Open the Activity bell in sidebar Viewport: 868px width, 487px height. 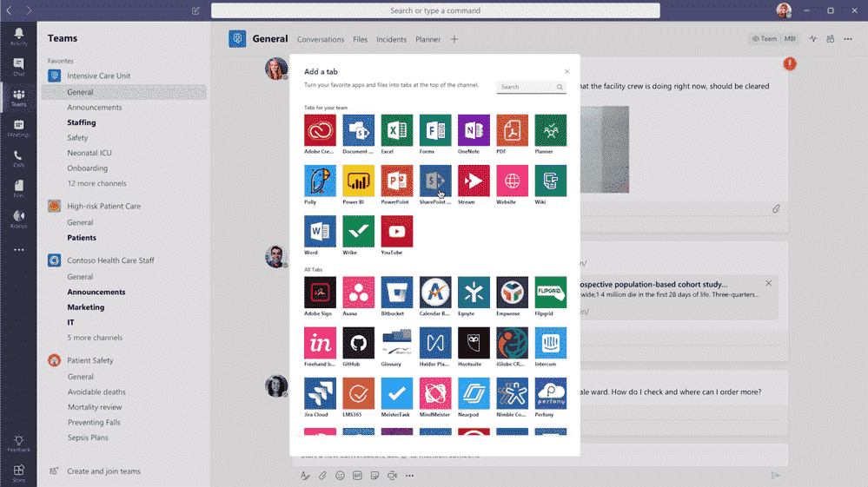pos(19,36)
